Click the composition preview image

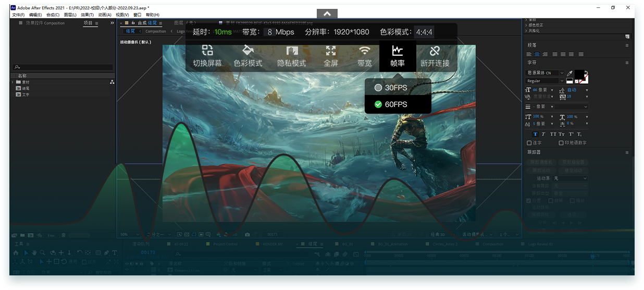[x=319, y=133]
